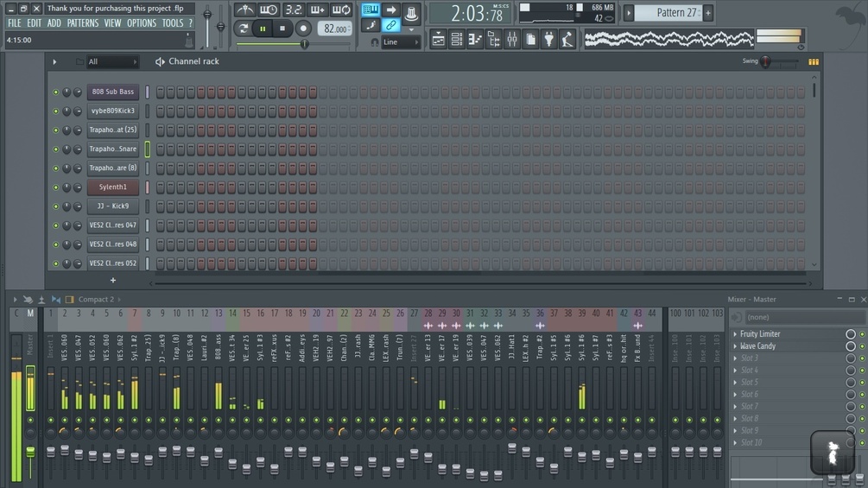Screen dimensions: 868x488
Task: Open the Mixer view icon
Action: coord(512,39)
